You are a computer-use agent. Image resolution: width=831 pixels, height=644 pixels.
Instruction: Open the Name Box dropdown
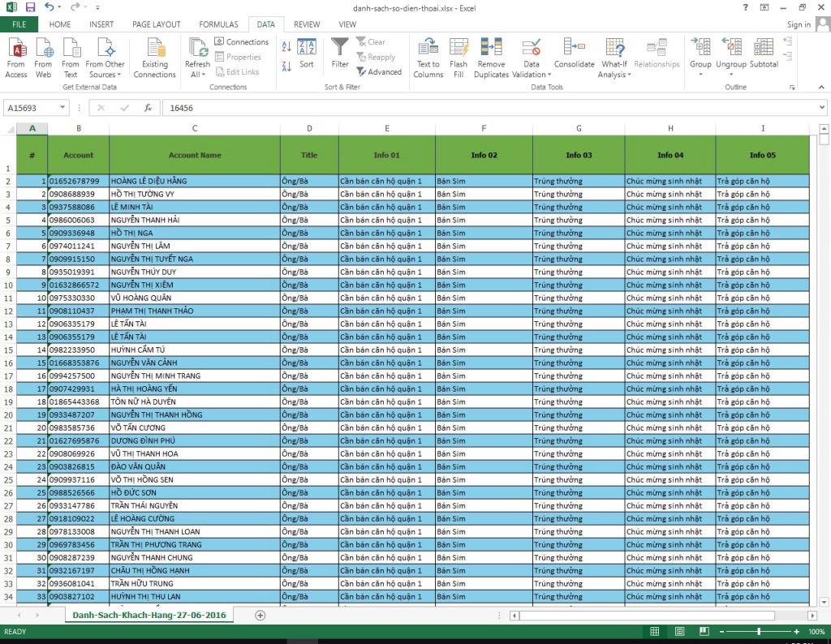(62, 108)
